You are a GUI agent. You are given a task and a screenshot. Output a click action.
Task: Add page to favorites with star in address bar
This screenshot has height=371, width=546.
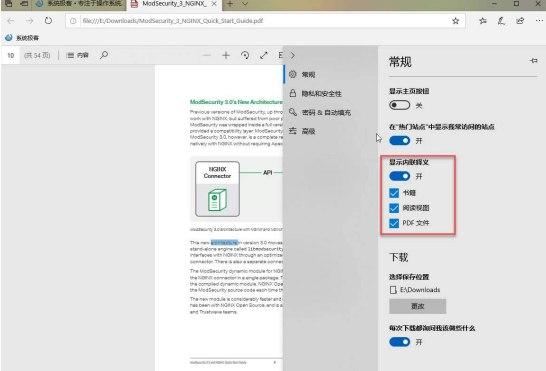pos(455,21)
